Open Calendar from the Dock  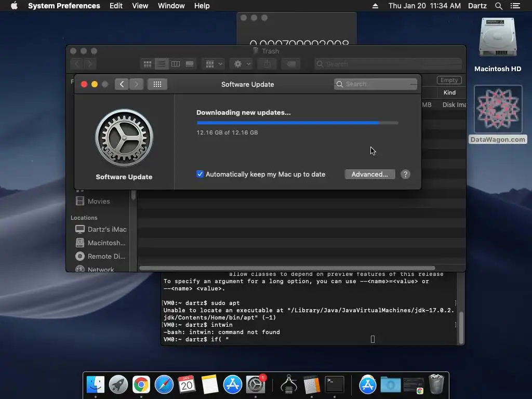pyautogui.click(x=187, y=384)
